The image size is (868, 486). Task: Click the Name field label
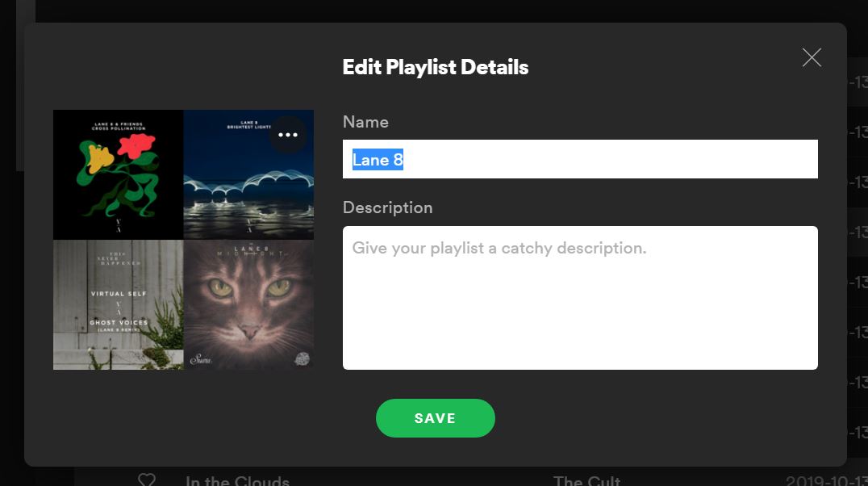click(x=365, y=122)
